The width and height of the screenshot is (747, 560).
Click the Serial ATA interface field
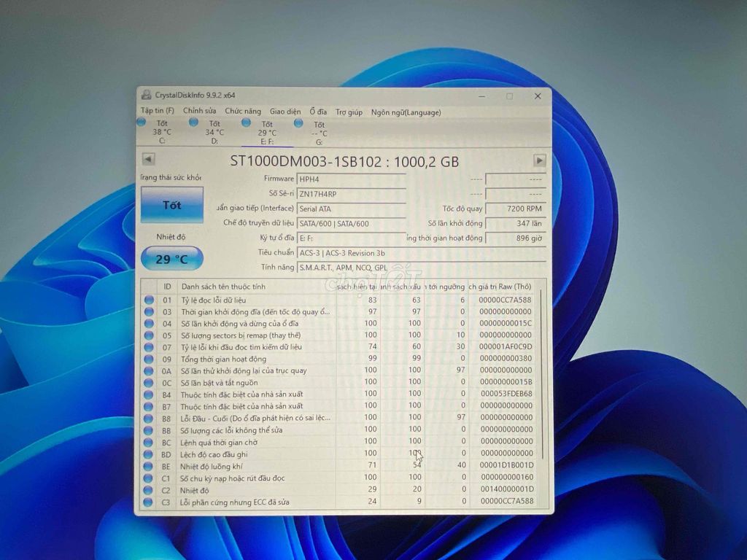(x=351, y=209)
